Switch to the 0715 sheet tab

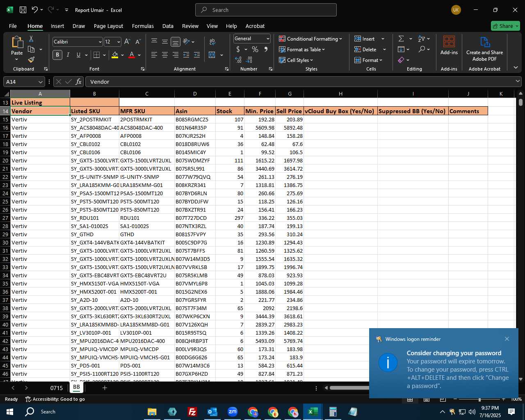coord(57,388)
